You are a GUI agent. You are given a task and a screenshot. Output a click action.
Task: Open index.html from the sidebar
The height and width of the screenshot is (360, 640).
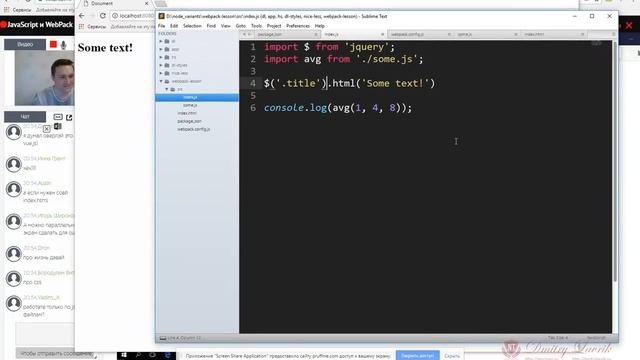187,113
